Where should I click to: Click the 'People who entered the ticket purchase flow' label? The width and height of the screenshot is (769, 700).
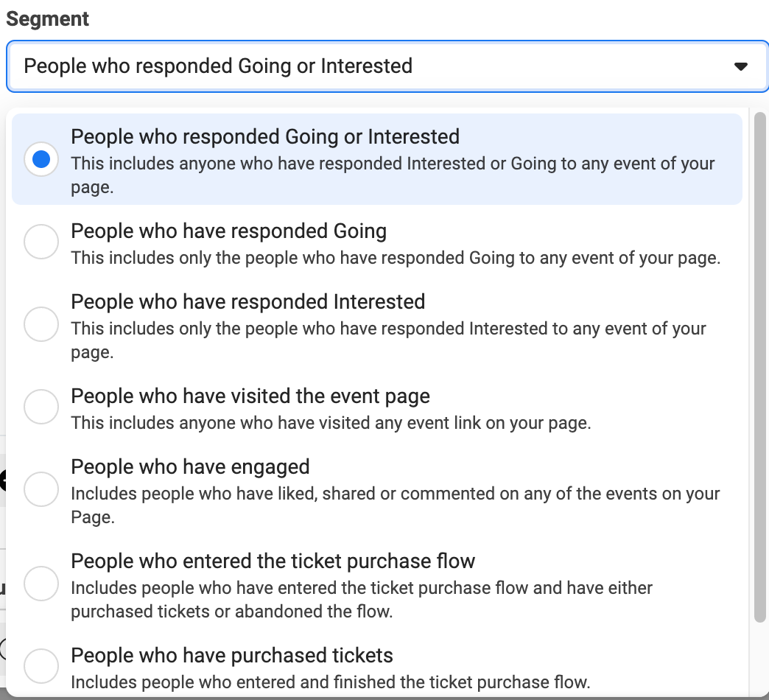[274, 561]
